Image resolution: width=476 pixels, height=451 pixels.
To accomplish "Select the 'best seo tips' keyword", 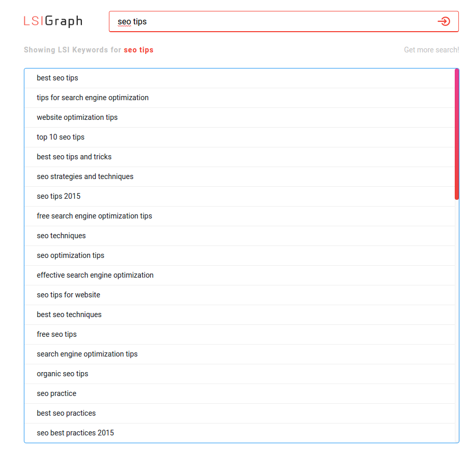I will coord(58,78).
